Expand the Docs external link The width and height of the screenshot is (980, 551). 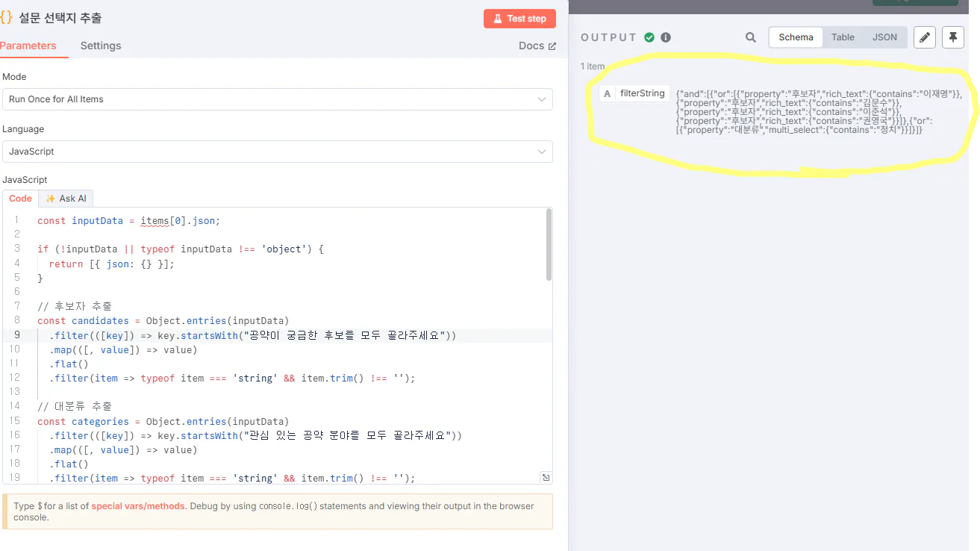point(537,46)
